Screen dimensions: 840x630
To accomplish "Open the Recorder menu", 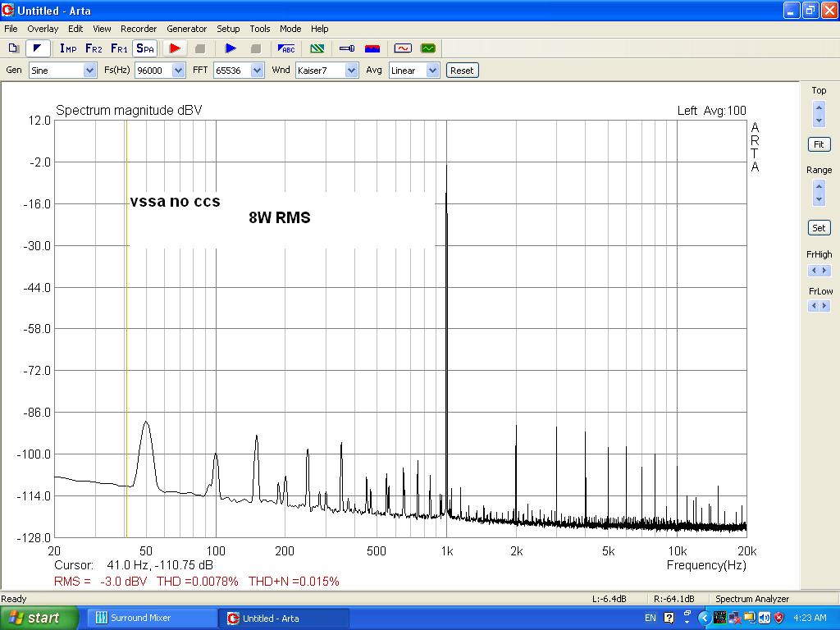I will 139,29.
